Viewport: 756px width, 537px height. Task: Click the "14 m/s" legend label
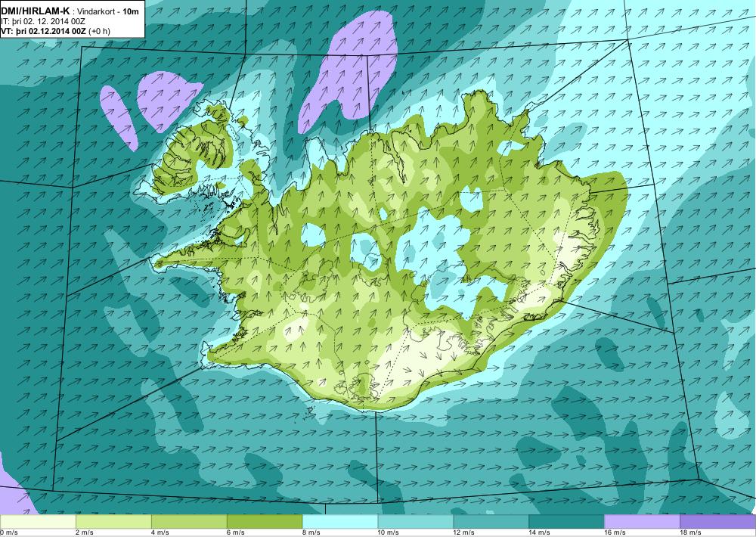(x=540, y=532)
